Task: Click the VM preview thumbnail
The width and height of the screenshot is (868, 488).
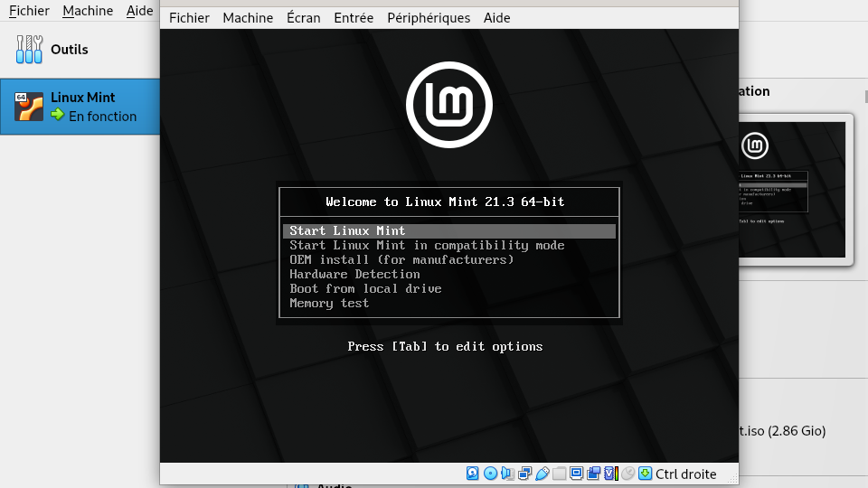Action: tap(793, 188)
